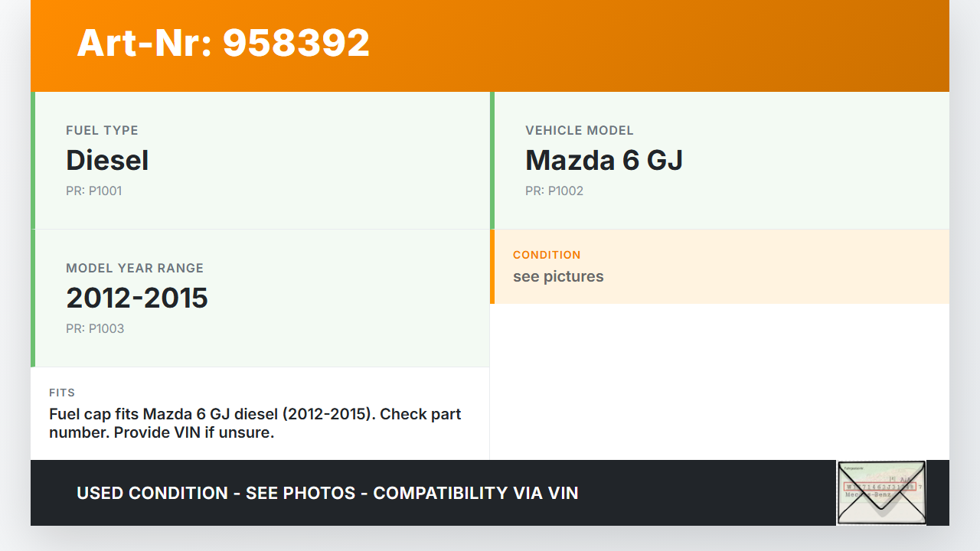
Task: Click the PR: P1001 reference
Action: coord(93,191)
